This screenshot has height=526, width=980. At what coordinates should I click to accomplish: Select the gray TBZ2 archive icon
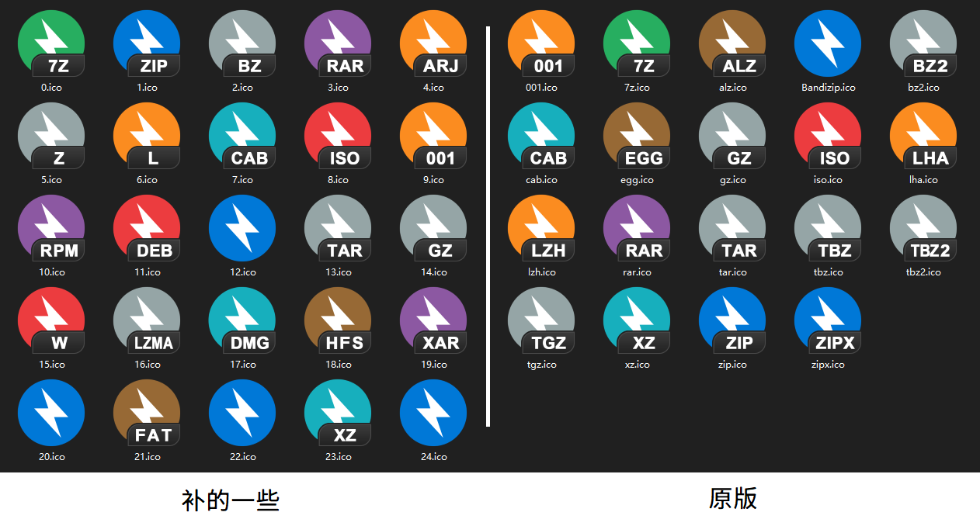pos(923,228)
